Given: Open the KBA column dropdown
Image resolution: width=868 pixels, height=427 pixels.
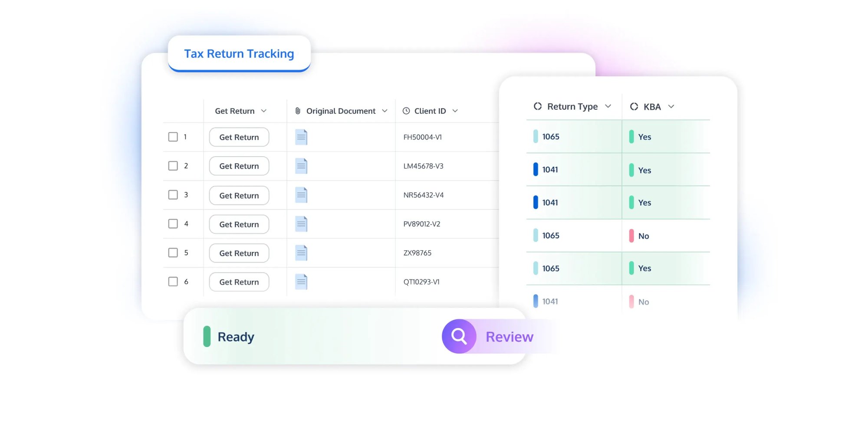Looking at the screenshot, I should (671, 106).
